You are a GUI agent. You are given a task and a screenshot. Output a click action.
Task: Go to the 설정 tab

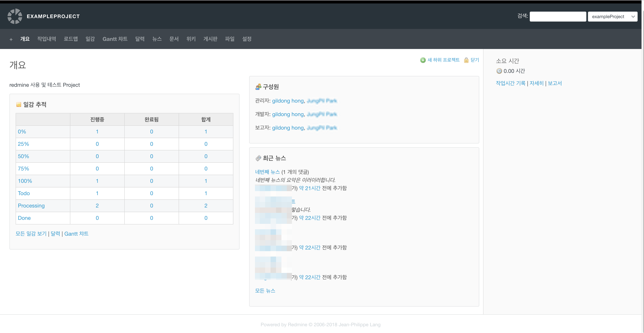246,39
